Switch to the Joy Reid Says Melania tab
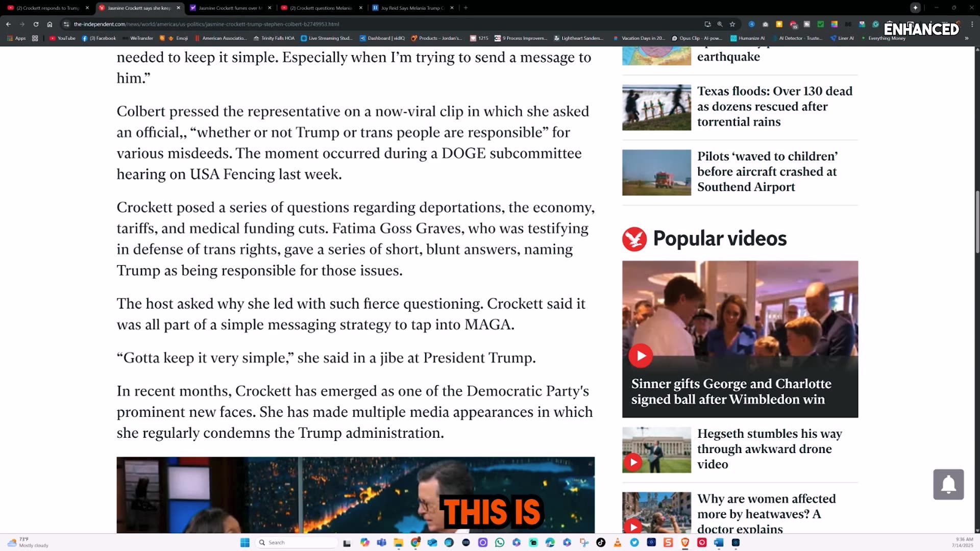 click(x=412, y=8)
